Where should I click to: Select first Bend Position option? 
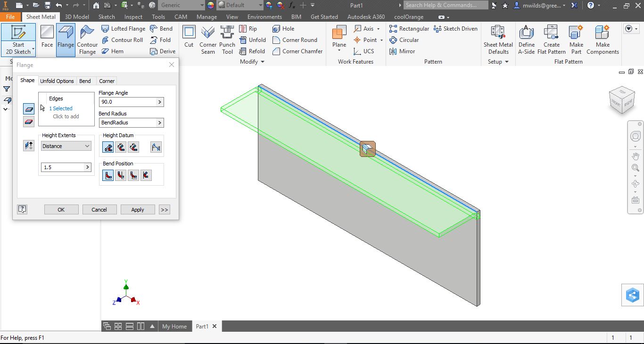[108, 176]
